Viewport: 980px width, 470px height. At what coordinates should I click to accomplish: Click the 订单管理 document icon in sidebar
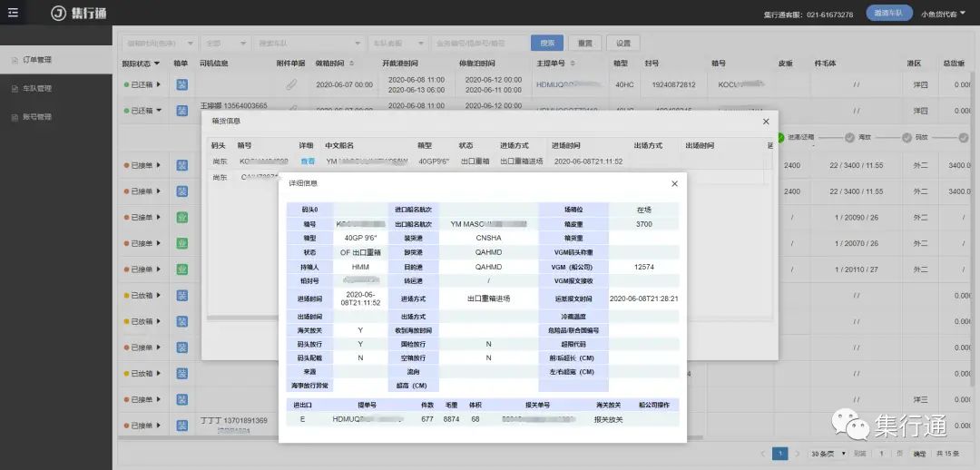click(15, 60)
